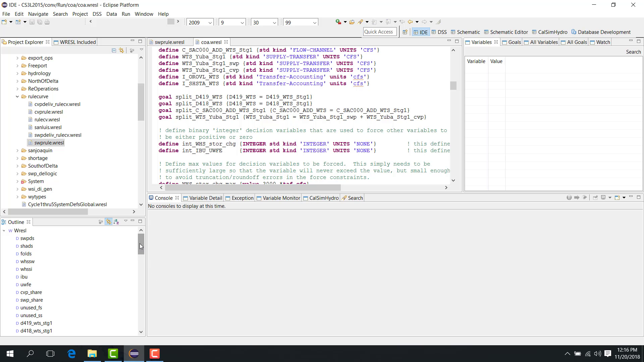Maximize the Variables panel
Image resolution: width=644 pixels, height=362 pixels.
tap(639, 41)
